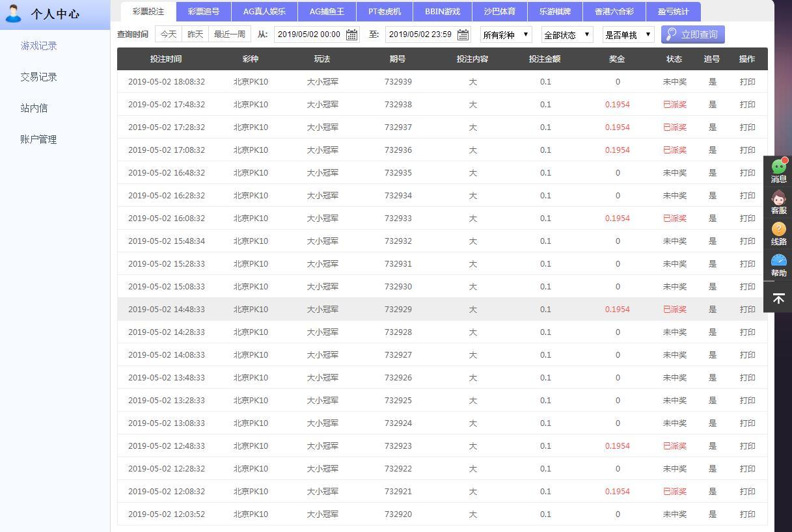Click the start date input field
The height and width of the screenshot is (532, 792).
(x=308, y=34)
